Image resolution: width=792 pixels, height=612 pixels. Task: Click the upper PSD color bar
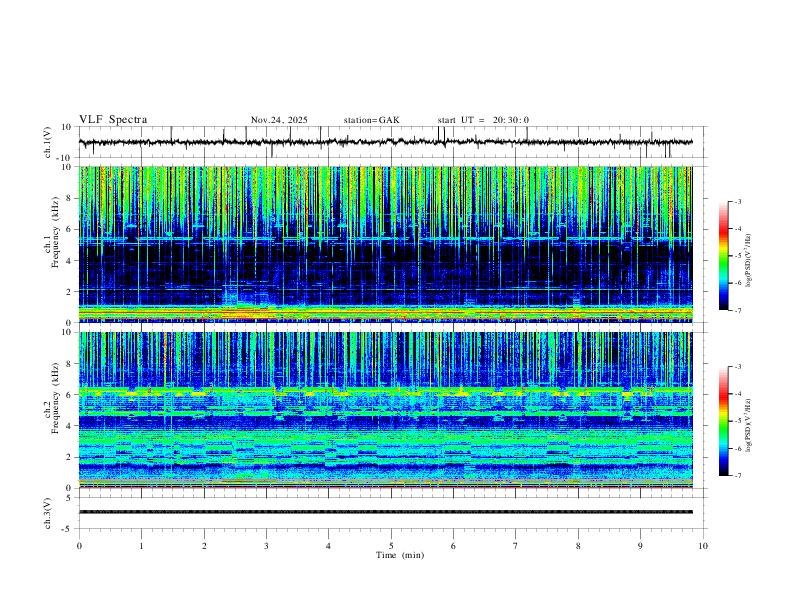coord(724,256)
